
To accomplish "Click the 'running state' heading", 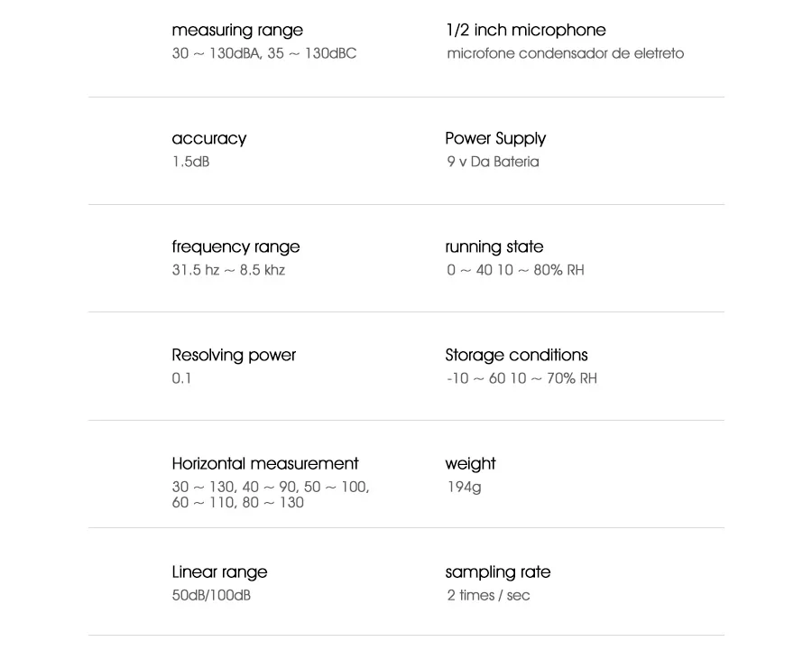I will pyautogui.click(x=494, y=247).
